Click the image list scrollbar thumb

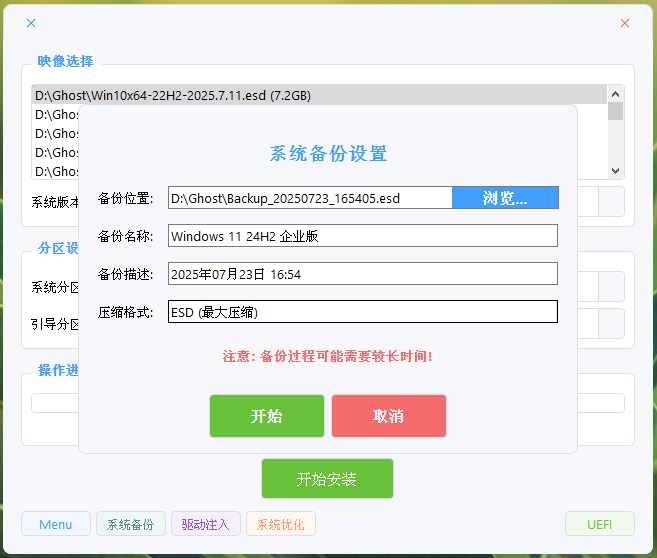click(x=616, y=111)
